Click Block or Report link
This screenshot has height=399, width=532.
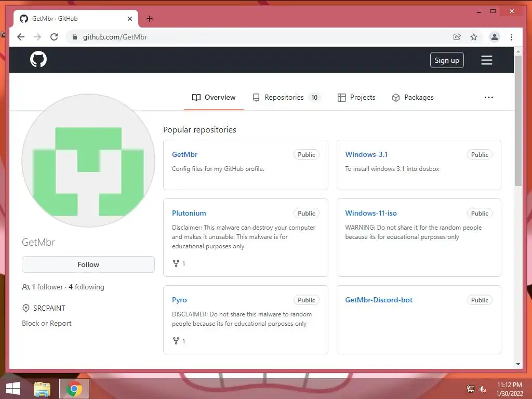pos(47,323)
